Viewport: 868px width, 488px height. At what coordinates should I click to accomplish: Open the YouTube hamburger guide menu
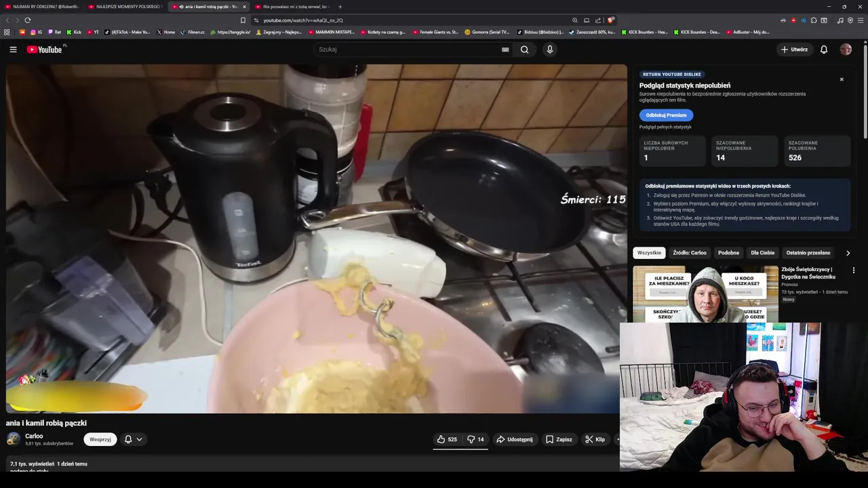(13, 49)
